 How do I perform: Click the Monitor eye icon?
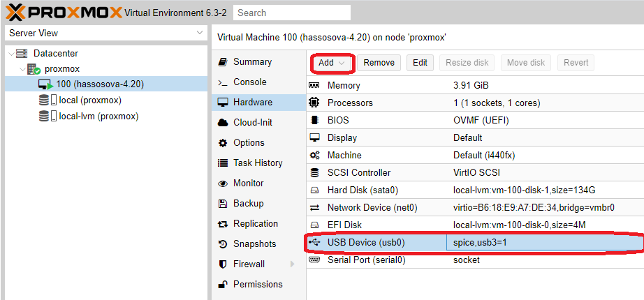tap(223, 183)
